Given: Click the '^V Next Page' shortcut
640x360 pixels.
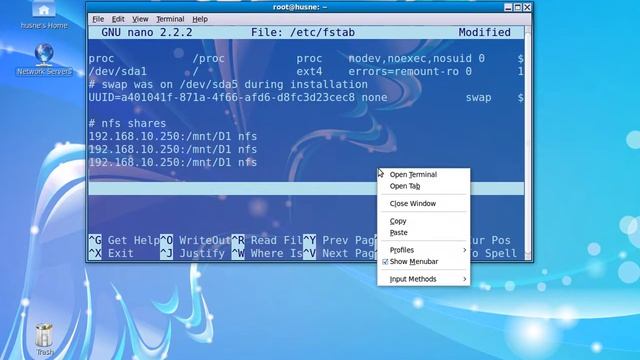Looking at the screenshot, I should (340, 253).
